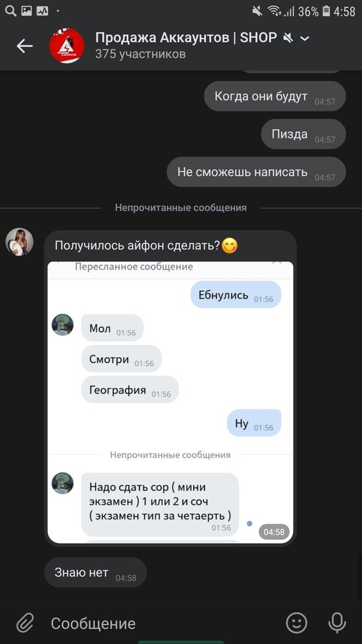This screenshot has height=644, width=362.
Task: Tap the Непрочитанные сообщения divider label
Action: pyautogui.click(x=181, y=208)
